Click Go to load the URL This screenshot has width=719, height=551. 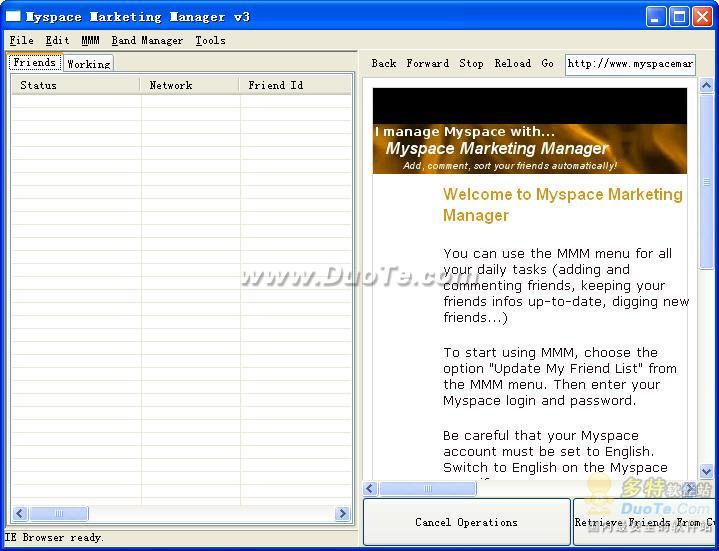click(x=548, y=63)
